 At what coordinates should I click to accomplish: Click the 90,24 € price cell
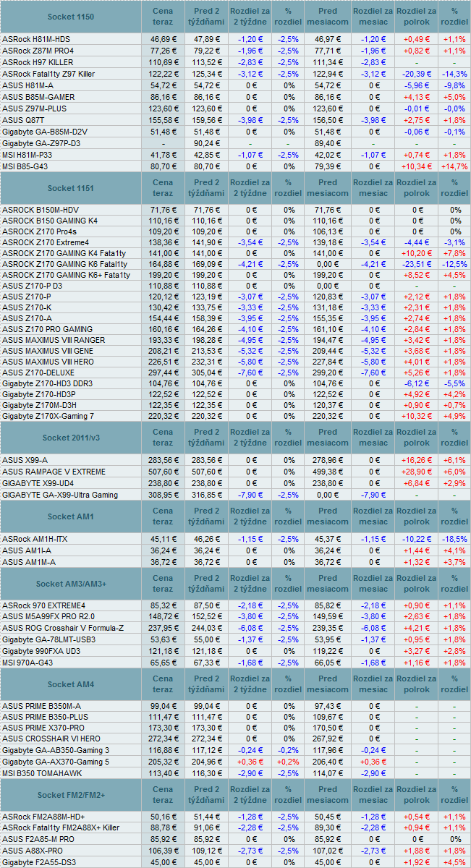click(207, 143)
